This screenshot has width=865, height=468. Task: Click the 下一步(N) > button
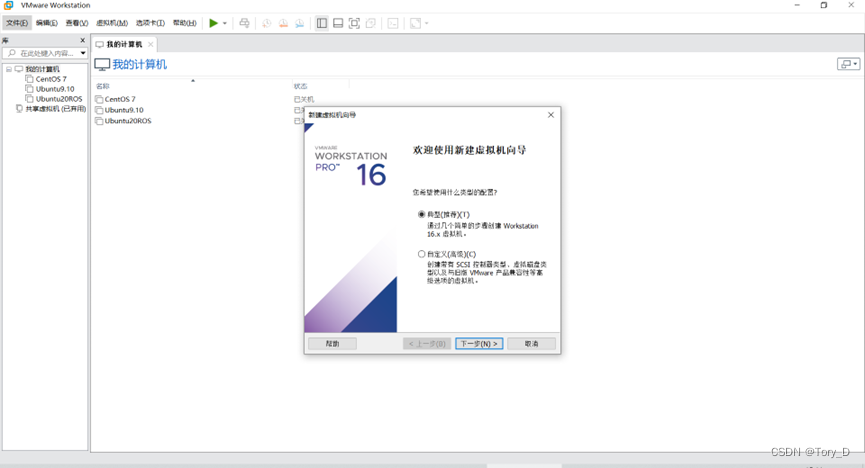[479, 343]
